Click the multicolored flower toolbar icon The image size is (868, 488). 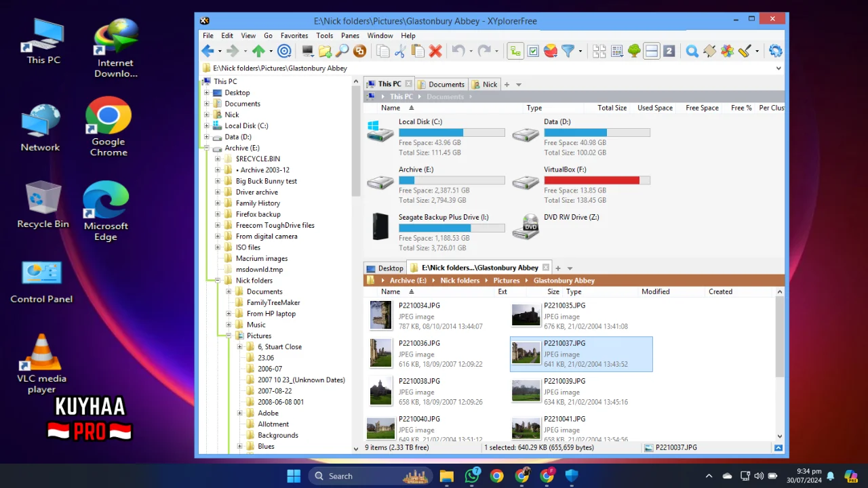pos(727,51)
